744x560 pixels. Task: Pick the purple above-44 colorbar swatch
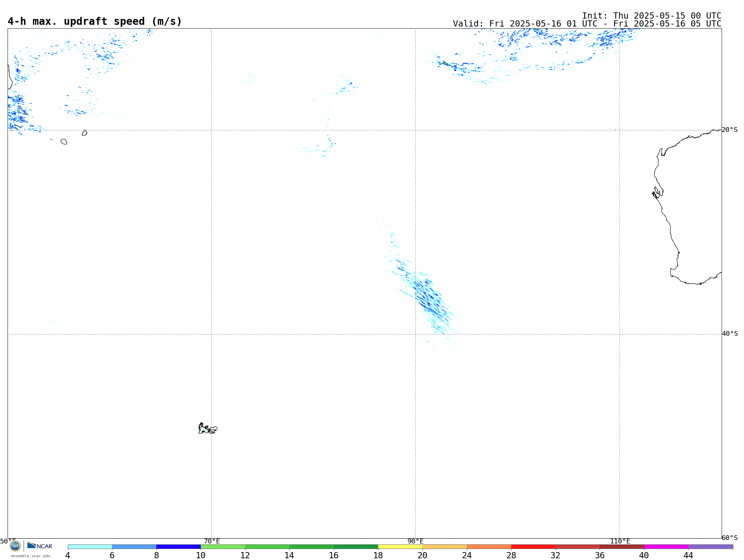711,547
